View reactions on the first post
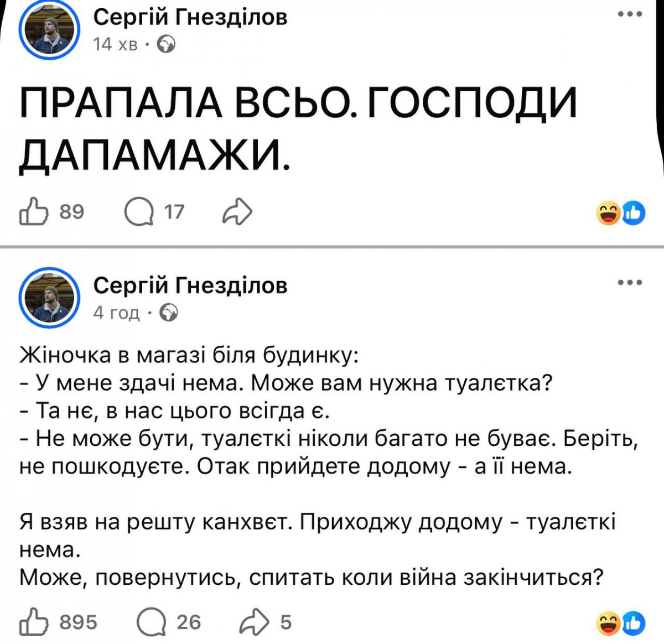The width and height of the screenshot is (664, 644). click(x=621, y=213)
